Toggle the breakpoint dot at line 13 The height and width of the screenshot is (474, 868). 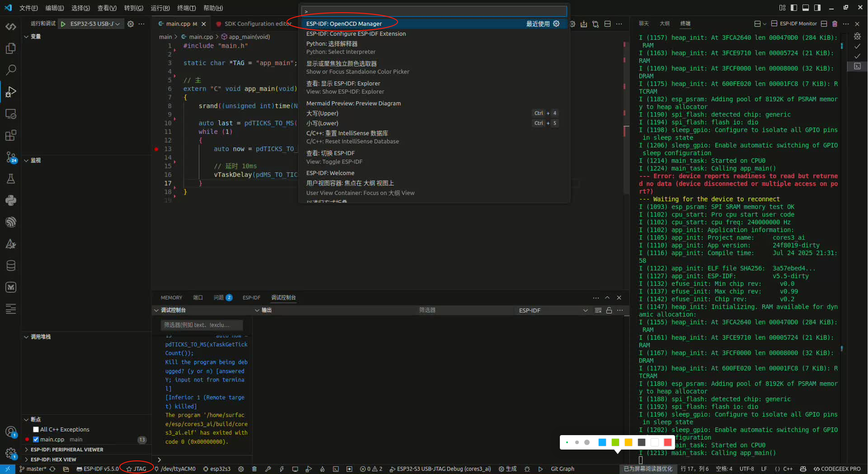[x=156, y=149]
